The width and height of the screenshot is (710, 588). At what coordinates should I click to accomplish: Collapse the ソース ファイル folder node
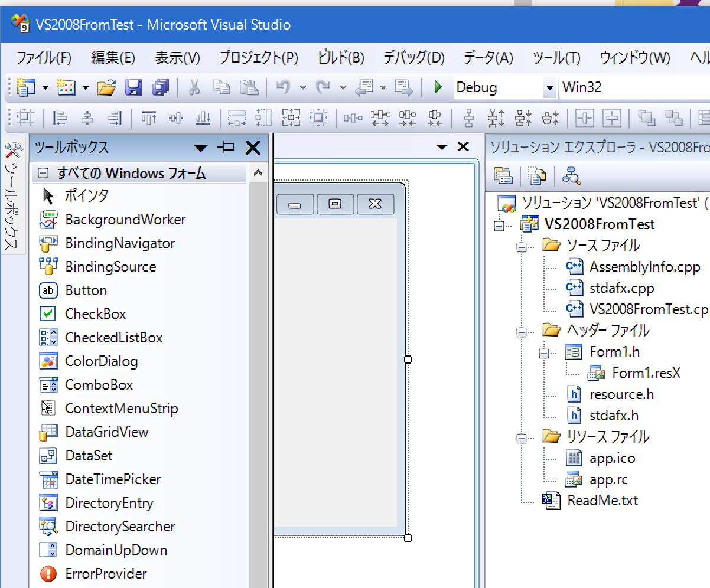point(522,246)
